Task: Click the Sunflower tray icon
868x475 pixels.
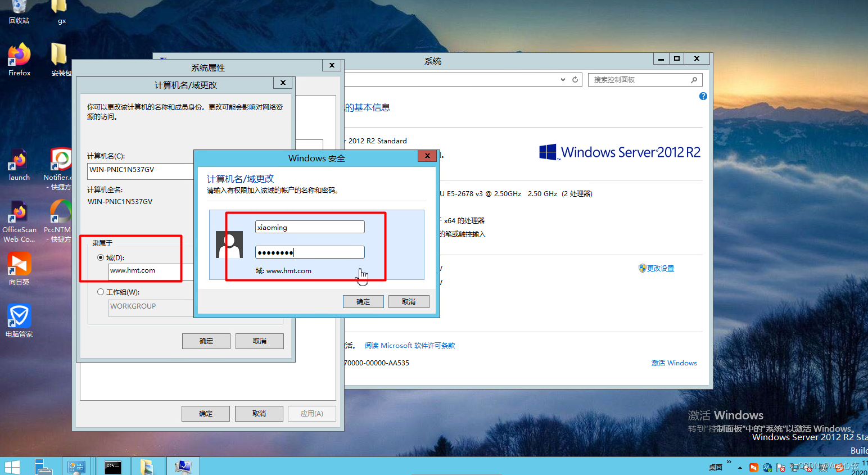Action: (x=754, y=468)
